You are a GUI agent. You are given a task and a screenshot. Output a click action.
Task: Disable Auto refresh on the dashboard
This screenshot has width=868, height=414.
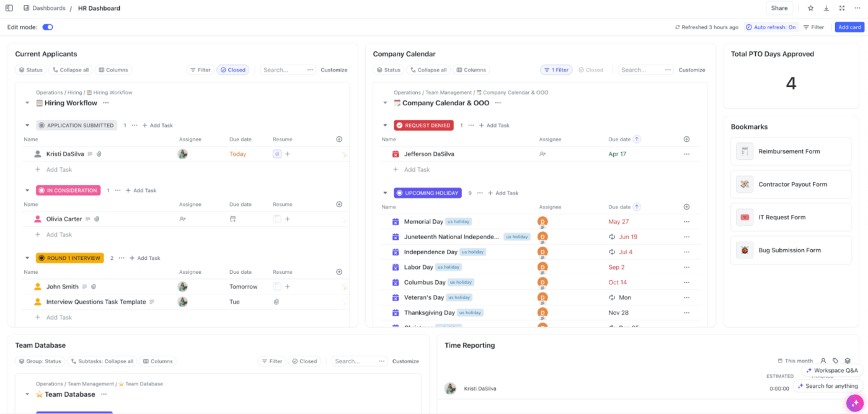click(771, 27)
